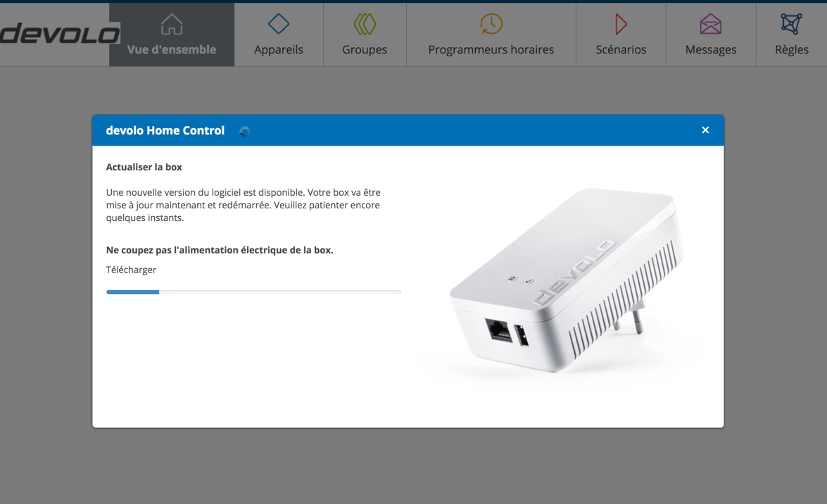
Task: Click the devolo logo
Action: (60, 34)
